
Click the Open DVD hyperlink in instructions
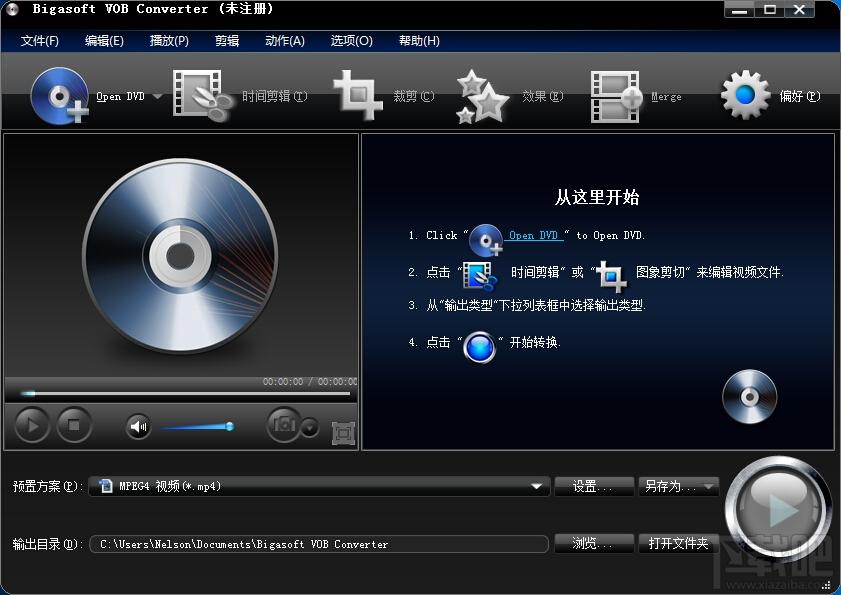click(534, 236)
